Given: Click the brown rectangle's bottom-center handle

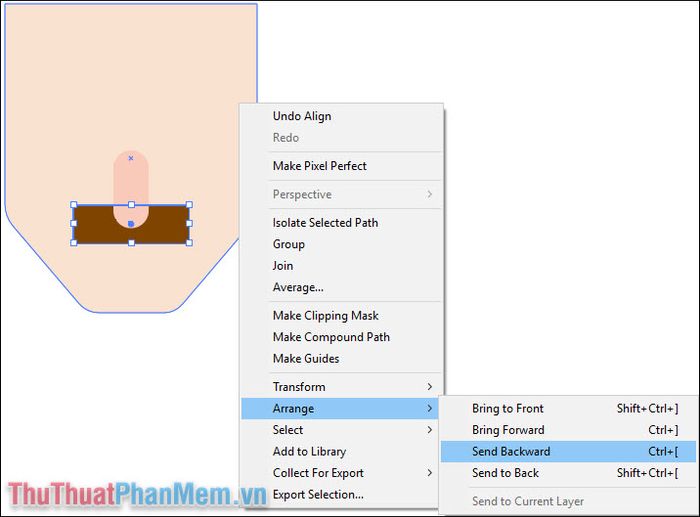Looking at the screenshot, I should (131, 243).
